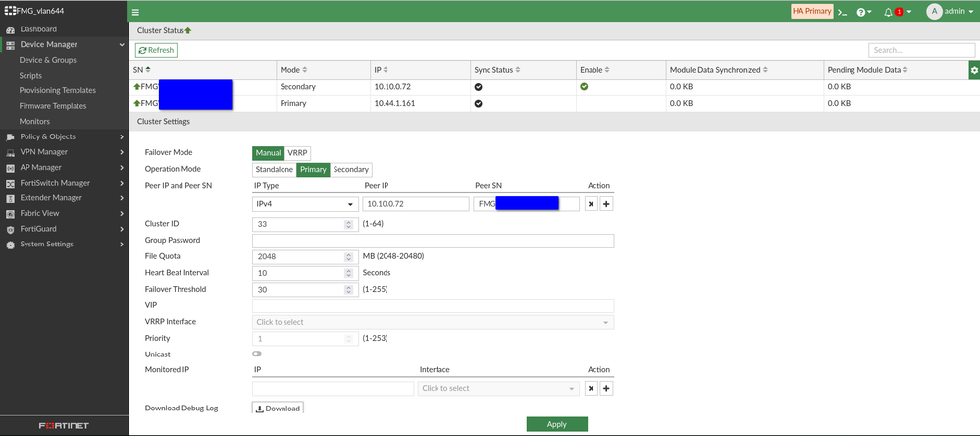
Task: Click the Group Password field
Action: click(434, 241)
